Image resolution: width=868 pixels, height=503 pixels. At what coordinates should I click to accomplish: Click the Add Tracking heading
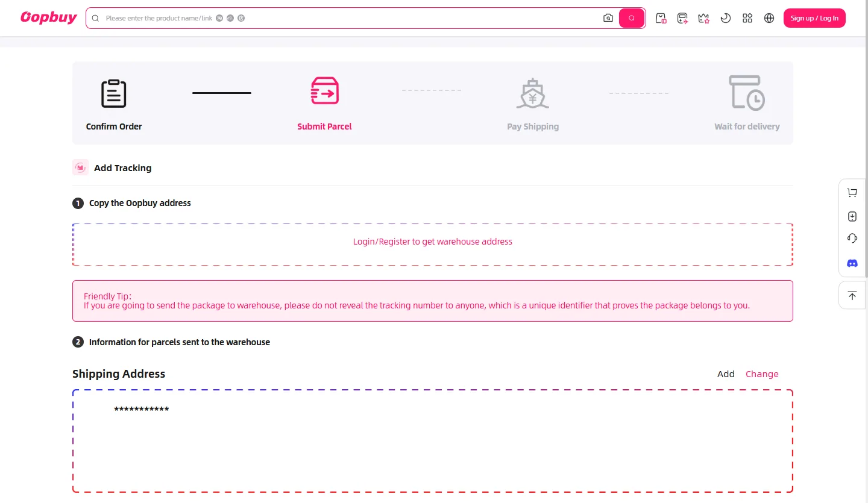click(x=122, y=168)
